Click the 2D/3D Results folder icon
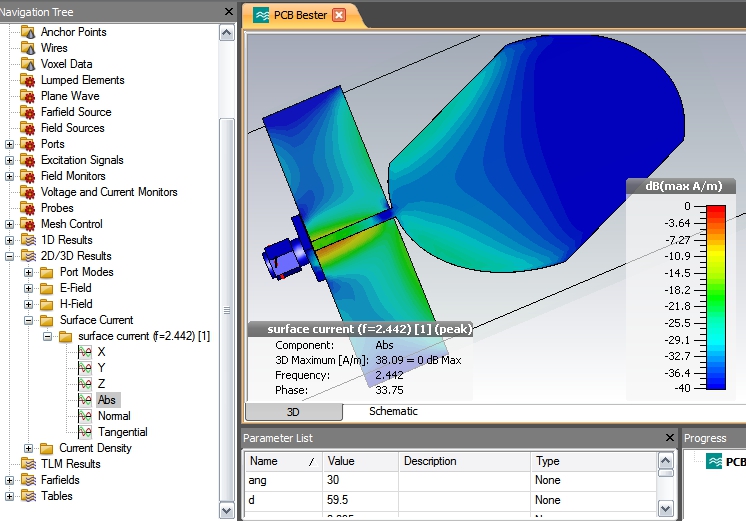 click(28, 256)
